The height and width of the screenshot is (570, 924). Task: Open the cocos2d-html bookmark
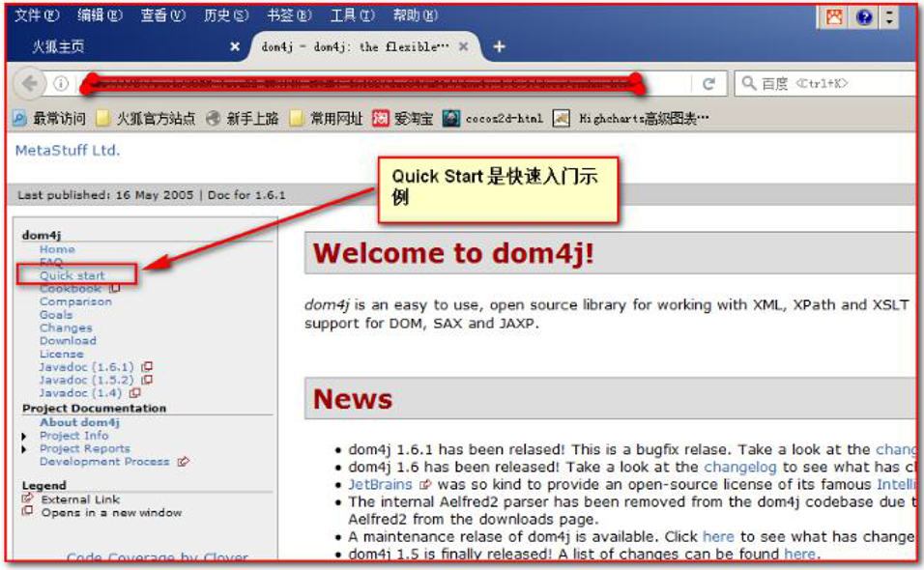[493, 119]
